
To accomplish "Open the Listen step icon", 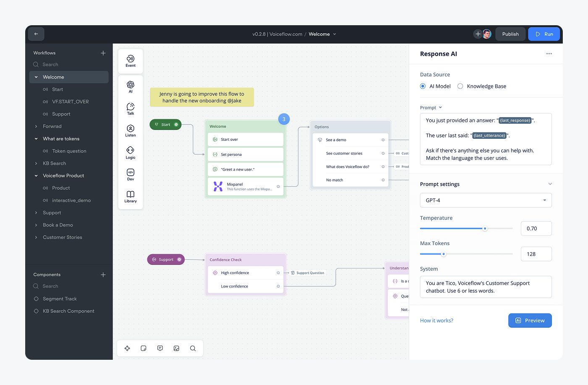I will click(x=131, y=131).
